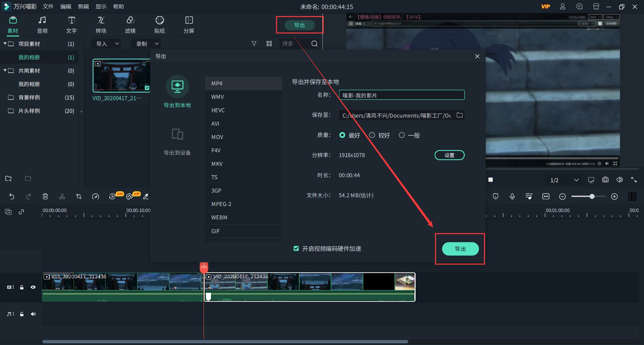Open the 帮助 menu
Screen dimensions: 644x345
point(118,7)
